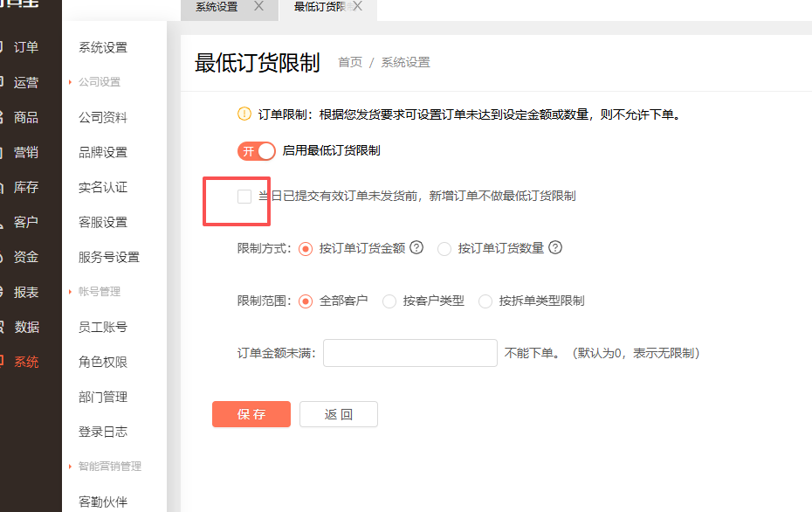
Task: Open the 营销 section in the main sidebar
Action: point(26,152)
